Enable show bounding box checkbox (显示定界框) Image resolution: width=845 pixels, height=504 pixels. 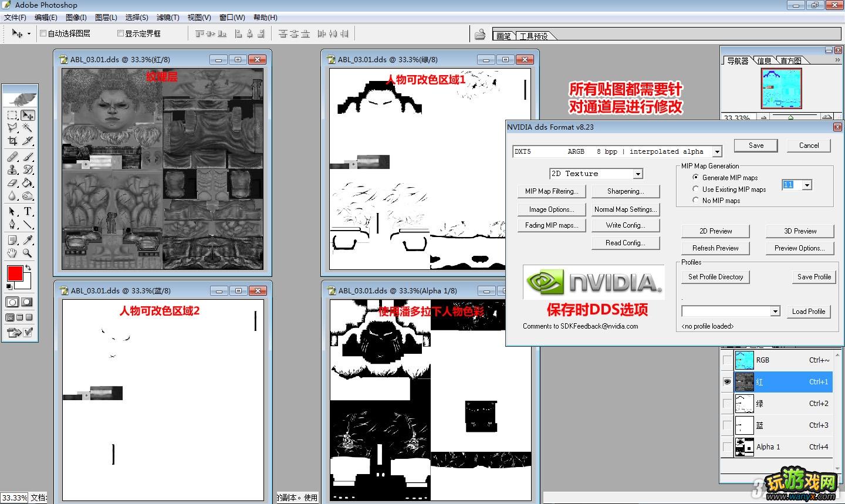pos(120,33)
